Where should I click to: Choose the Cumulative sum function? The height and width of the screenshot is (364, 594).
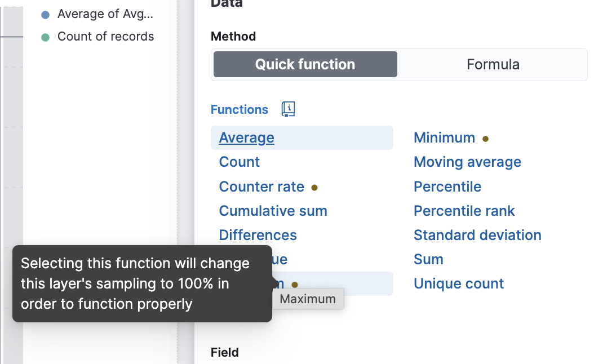273,211
